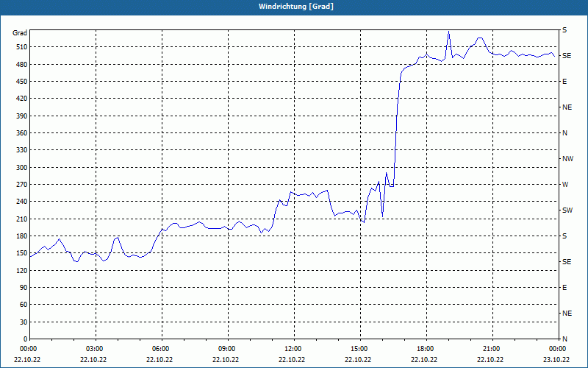Click the "NW" compass direction label
The width and height of the screenshot is (588, 368).
tap(567, 159)
